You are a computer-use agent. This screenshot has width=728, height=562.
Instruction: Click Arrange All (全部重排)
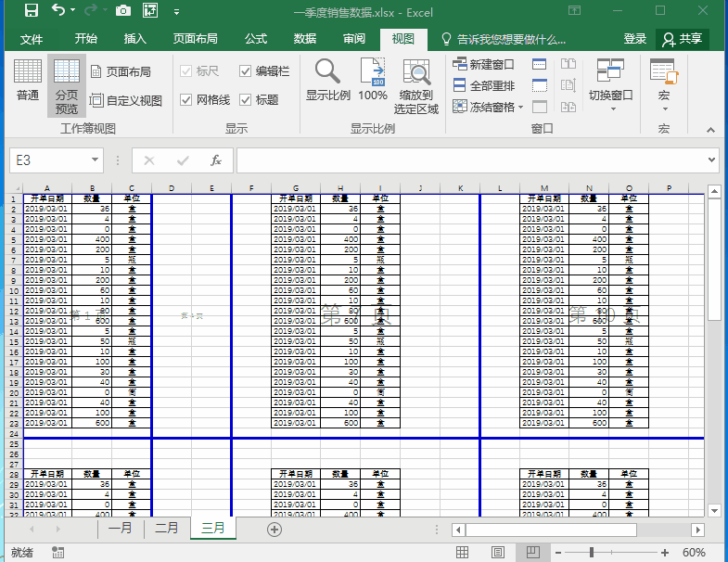point(483,85)
